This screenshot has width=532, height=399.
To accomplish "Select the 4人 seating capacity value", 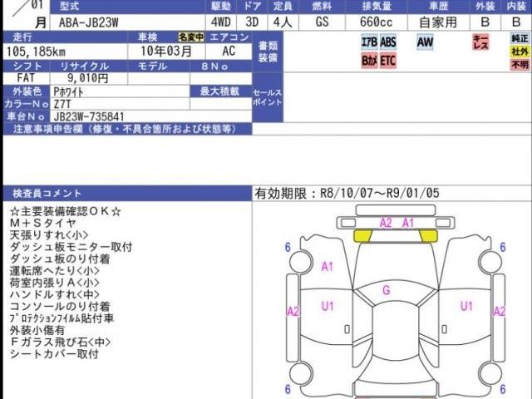I will (x=283, y=22).
